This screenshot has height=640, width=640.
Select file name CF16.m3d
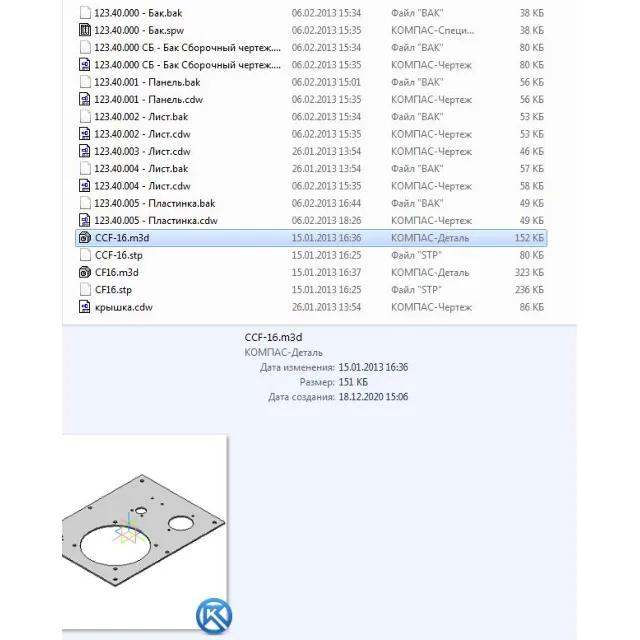coord(116,273)
